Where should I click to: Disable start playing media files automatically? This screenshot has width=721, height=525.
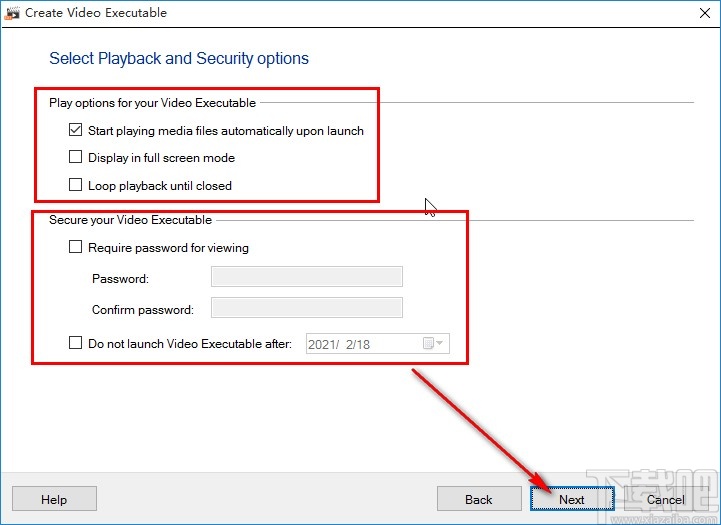pos(75,130)
